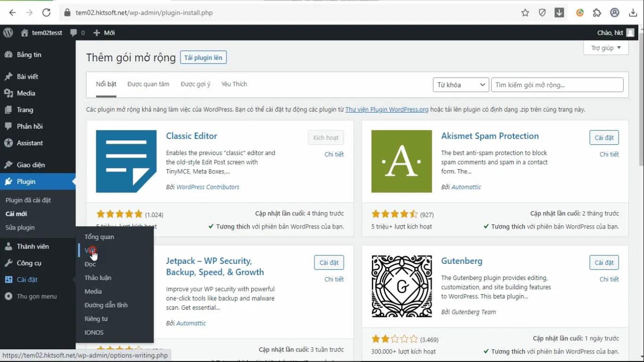Visit site via tem02tesst home icon
Image resolution: width=644 pixels, height=362 pixels.
coord(41,33)
